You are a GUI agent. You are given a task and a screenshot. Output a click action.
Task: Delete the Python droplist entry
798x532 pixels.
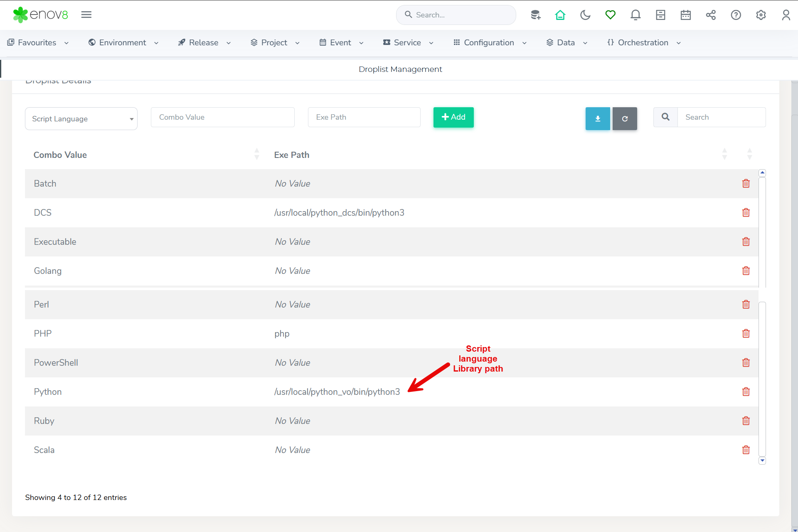746,392
